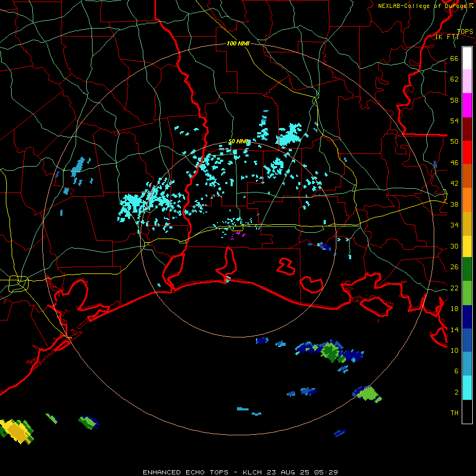Click the (K FT) units label
Viewport: 476px width, 476px height.
pos(447,37)
